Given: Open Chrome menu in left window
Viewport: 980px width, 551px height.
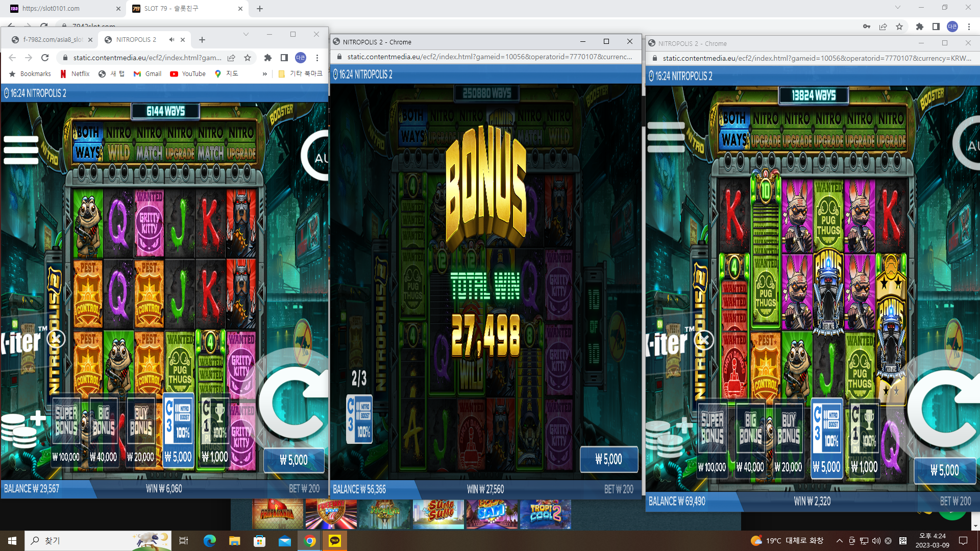Looking at the screenshot, I should tap(317, 58).
